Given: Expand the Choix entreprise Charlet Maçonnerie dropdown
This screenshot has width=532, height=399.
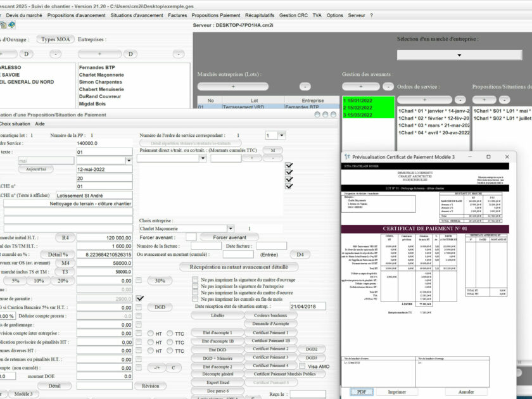Looking at the screenshot, I should click(x=231, y=229).
